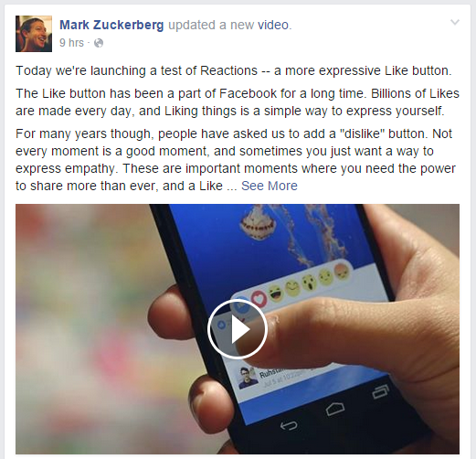Open the Mark Zuckerberg name link
Screen dimensions: 476x459
pos(111,25)
